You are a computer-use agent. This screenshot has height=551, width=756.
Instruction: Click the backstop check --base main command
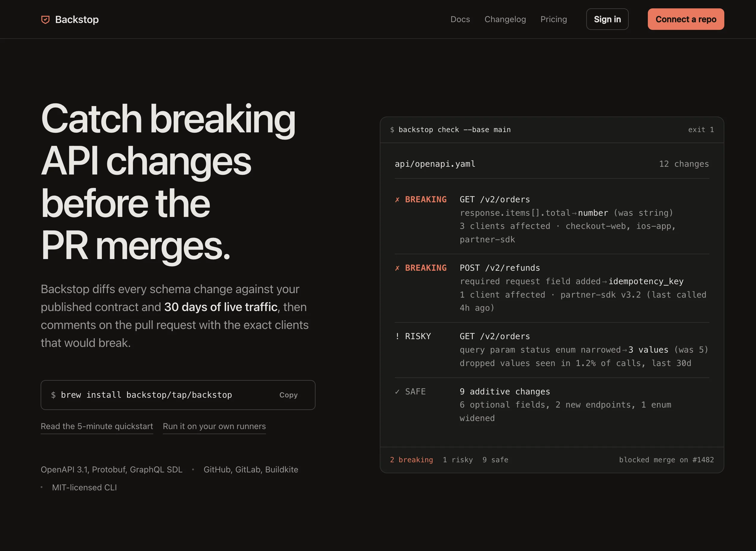[454, 130]
